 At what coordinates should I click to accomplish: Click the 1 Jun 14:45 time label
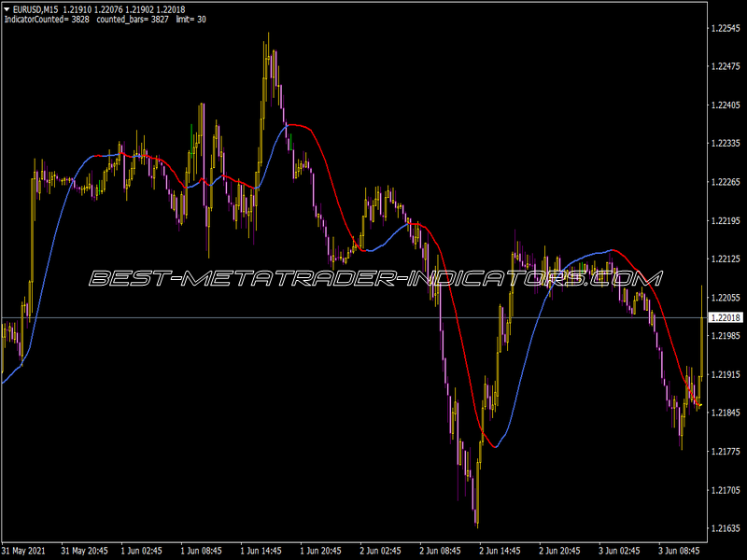[x=261, y=551]
